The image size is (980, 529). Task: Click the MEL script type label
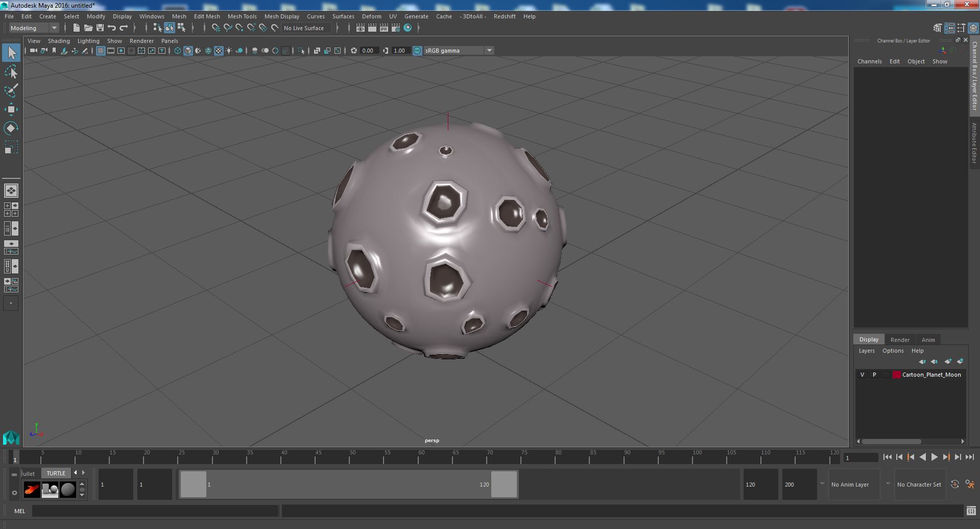(x=19, y=511)
